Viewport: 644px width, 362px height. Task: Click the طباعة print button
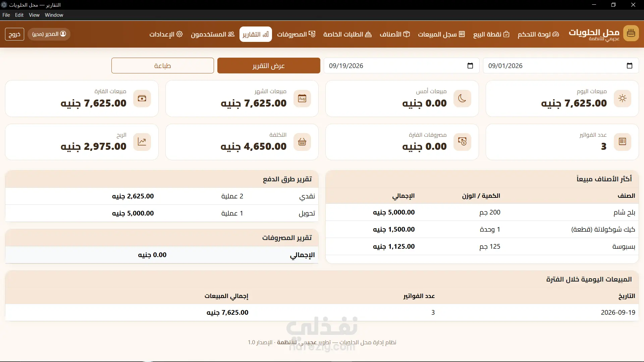[x=163, y=66]
